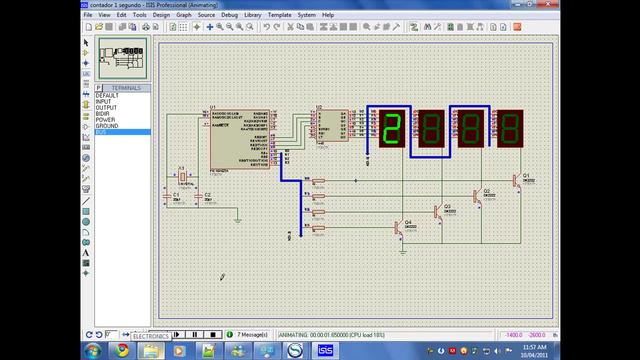Click the Zoom Out magnifier icon
640x360 pixels.
230,27
